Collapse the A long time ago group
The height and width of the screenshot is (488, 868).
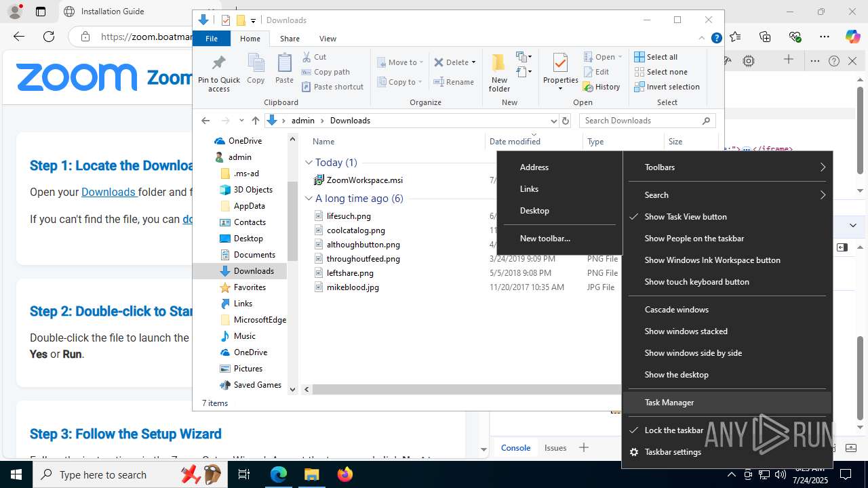(309, 199)
